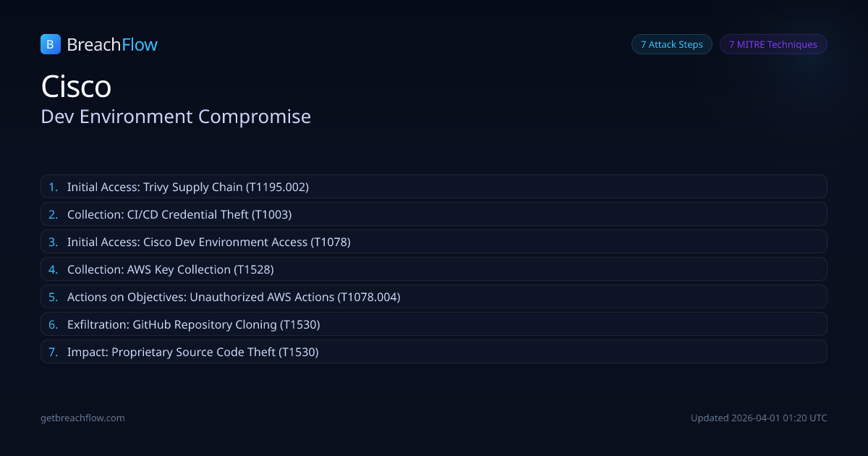Click the Dev Environment Compromise subtitle
This screenshot has height=456, width=868.
(x=176, y=117)
